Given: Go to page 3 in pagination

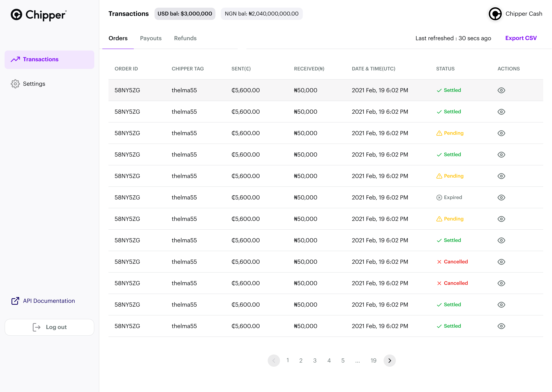Looking at the screenshot, I should [x=315, y=361].
